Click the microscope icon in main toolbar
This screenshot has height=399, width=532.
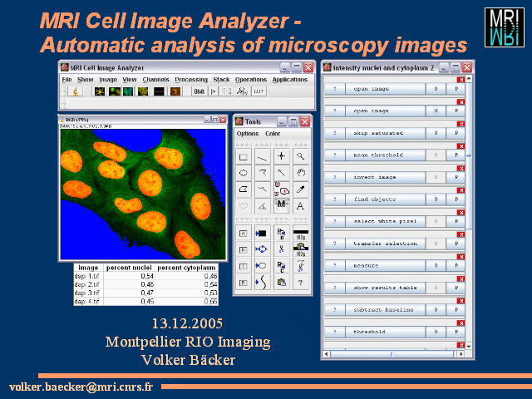point(76,91)
